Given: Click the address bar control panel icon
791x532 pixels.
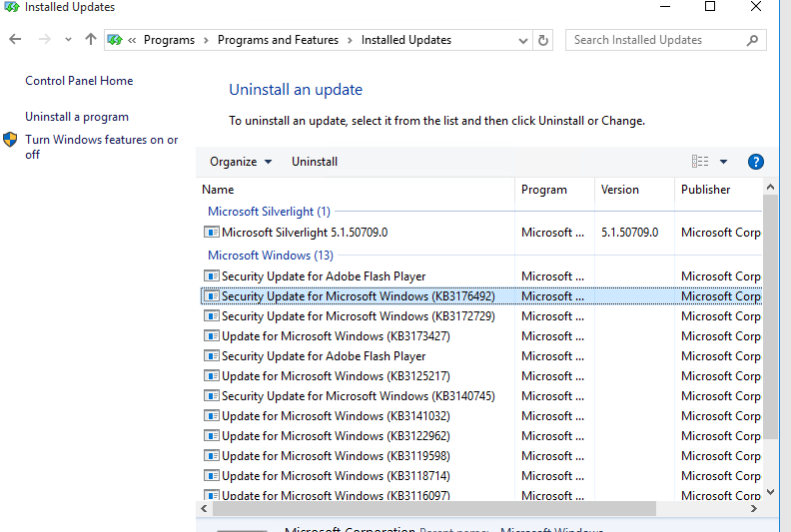Looking at the screenshot, I should (115, 40).
